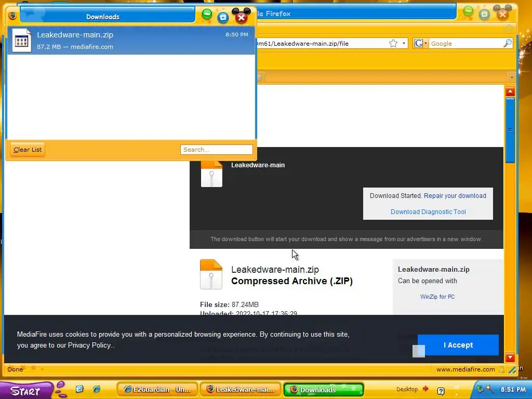Click the Downloads taskbar button

[x=324, y=390]
